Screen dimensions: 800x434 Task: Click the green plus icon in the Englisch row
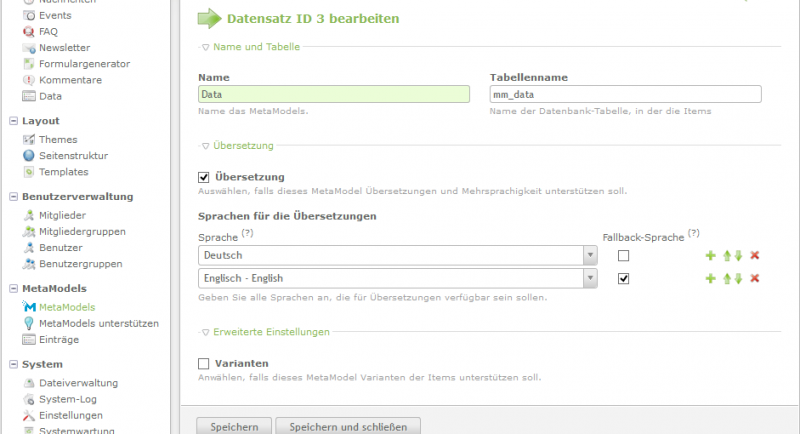(711, 279)
